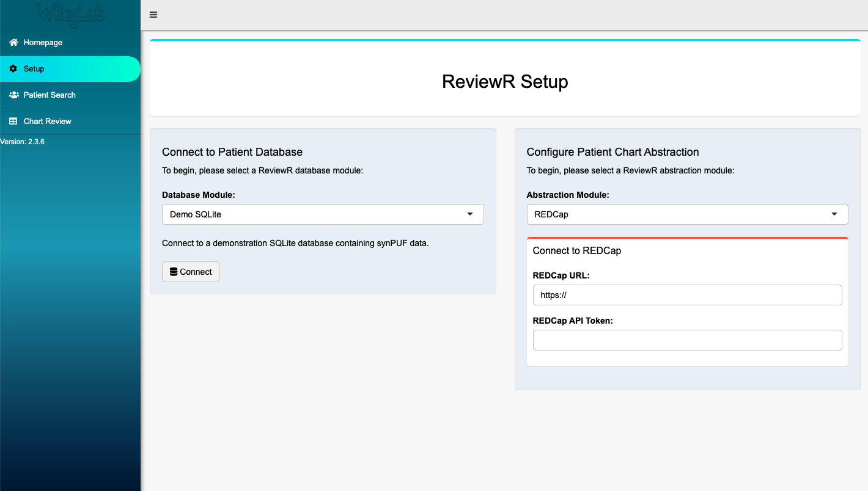
Task: Click the ReviewR Setup title header
Action: (505, 81)
